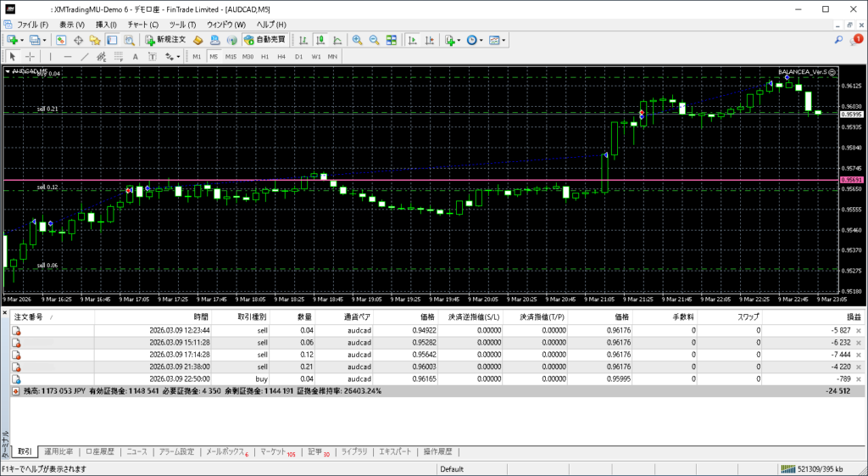Viewport: 868px width, 476px height.
Task: Tile chart windows with the grid icon
Action: coord(391,40)
